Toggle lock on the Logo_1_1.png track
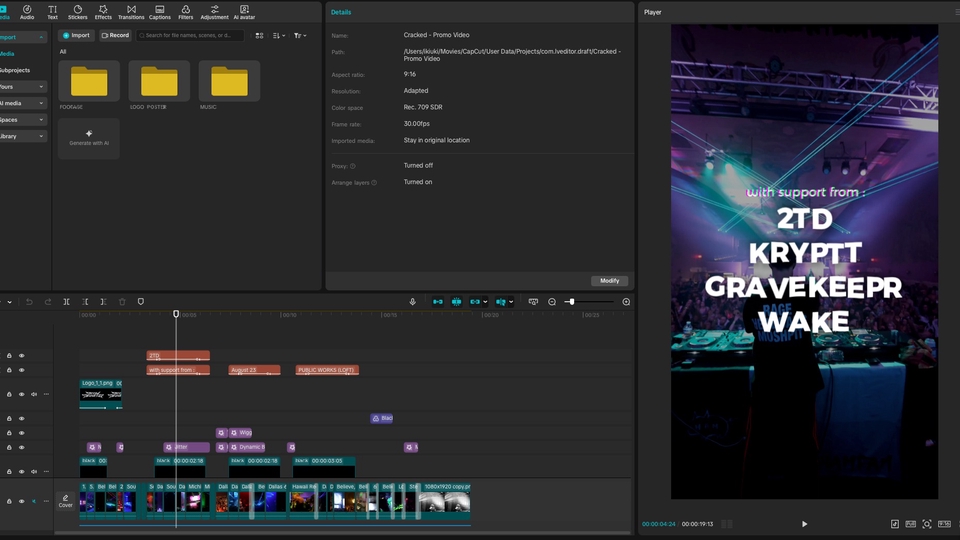960x540 pixels. point(9,394)
